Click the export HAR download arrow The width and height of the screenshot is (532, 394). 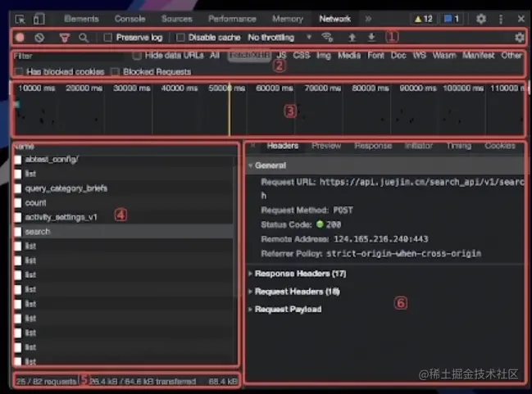pyautogui.click(x=371, y=38)
